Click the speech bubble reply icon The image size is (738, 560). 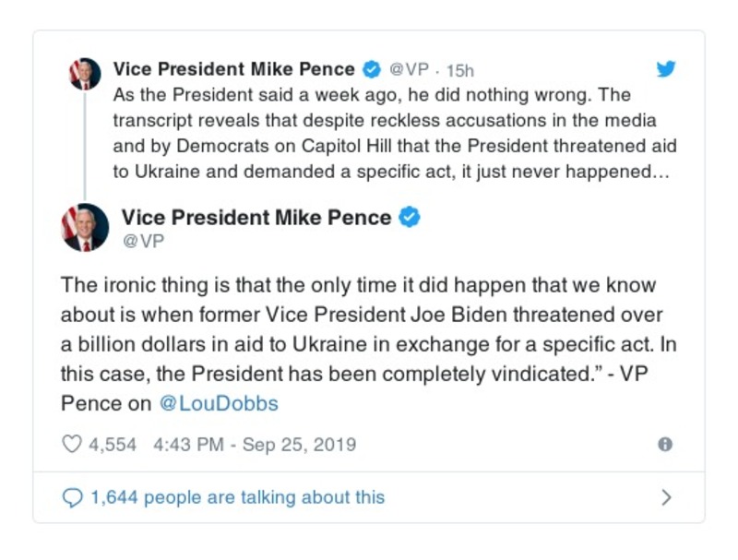72,498
